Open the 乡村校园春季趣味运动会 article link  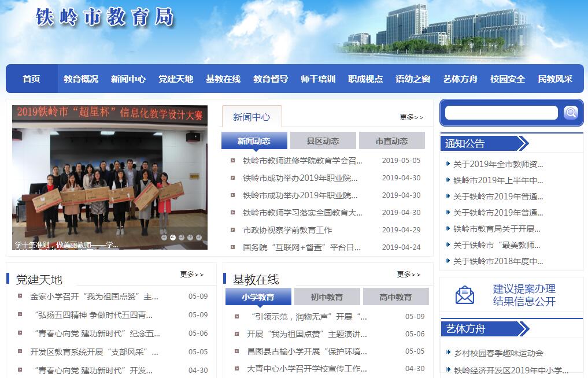[498, 353]
